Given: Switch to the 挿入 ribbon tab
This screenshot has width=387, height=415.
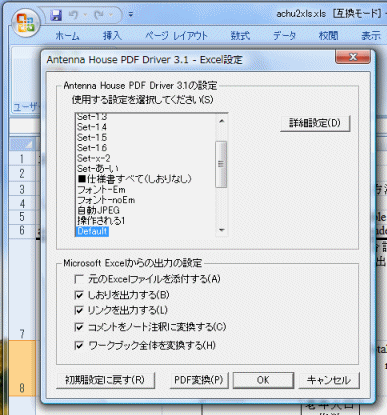Looking at the screenshot, I should tap(112, 35).
